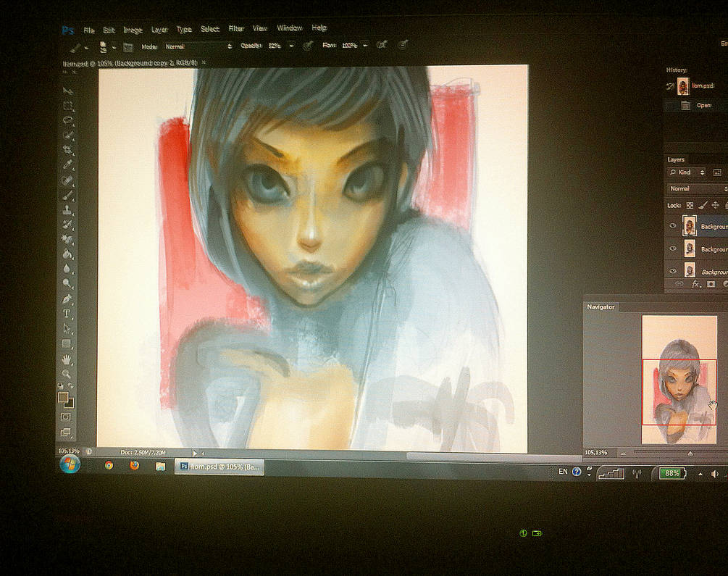
Task: Set history brush source for liom.psd snapshot
Action: pos(670,86)
